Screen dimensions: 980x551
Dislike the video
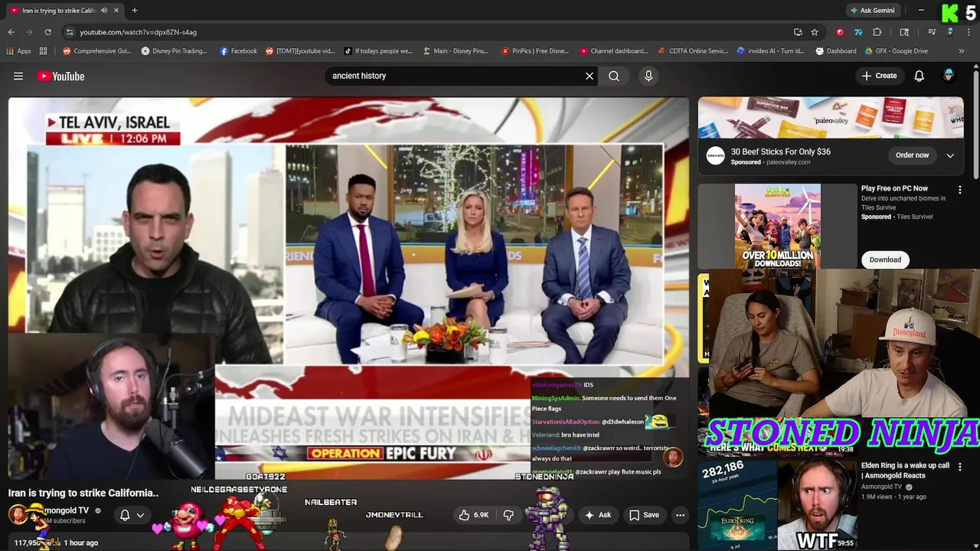[x=508, y=515]
